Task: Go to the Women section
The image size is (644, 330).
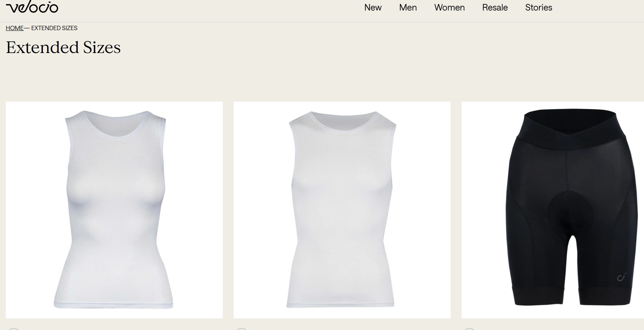Action: coord(449,8)
